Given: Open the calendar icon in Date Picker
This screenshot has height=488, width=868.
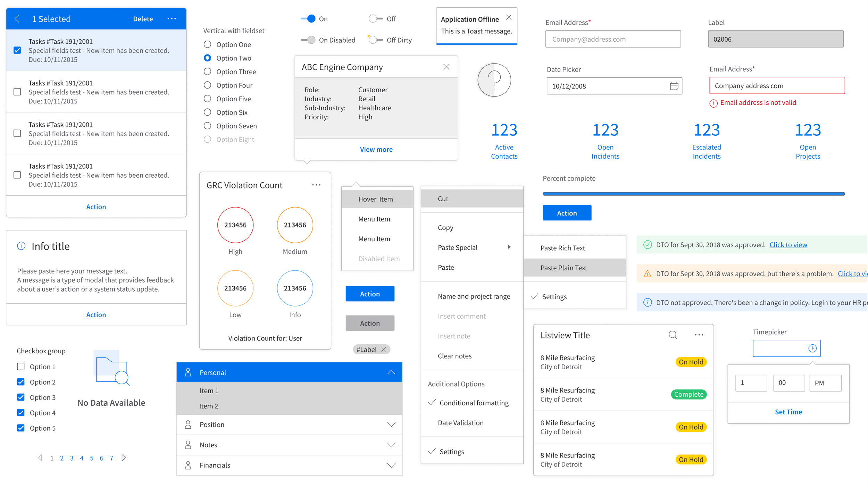Looking at the screenshot, I should point(674,86).
